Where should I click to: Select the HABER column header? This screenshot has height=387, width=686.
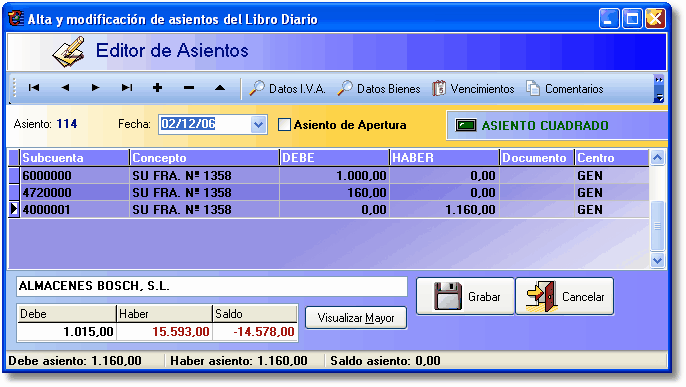[444, 158]
